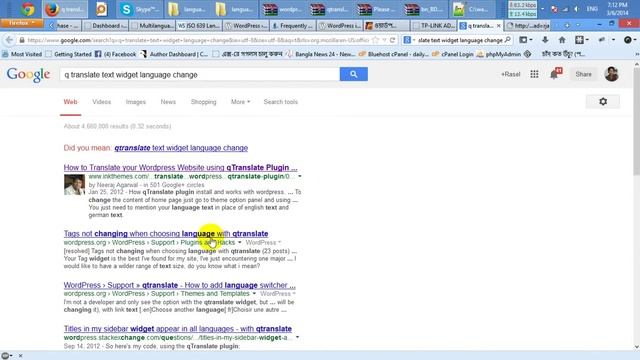The width and height of the screenshot is (640, 360).
Task: Open the Bluehost cPanel bookmark
Action: tap(394, 54)
